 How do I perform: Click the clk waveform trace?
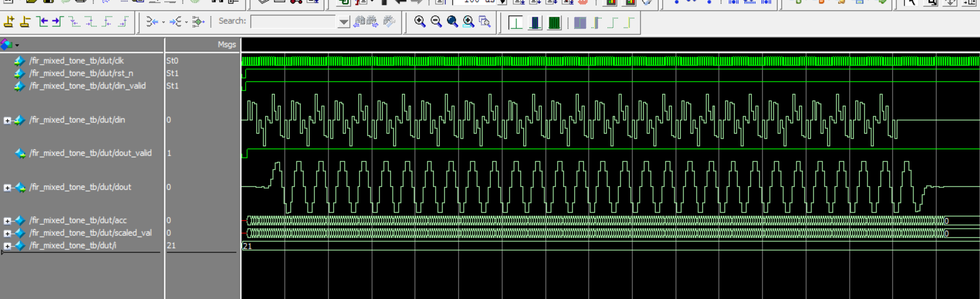coord(610,61)
